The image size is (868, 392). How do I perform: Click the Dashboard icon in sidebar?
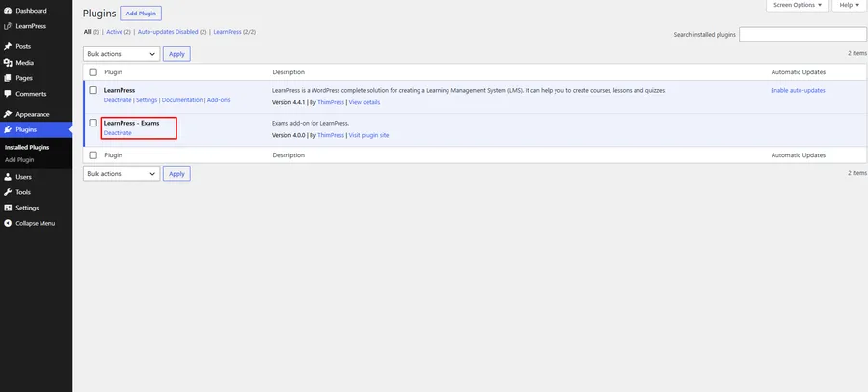[8, 11]
